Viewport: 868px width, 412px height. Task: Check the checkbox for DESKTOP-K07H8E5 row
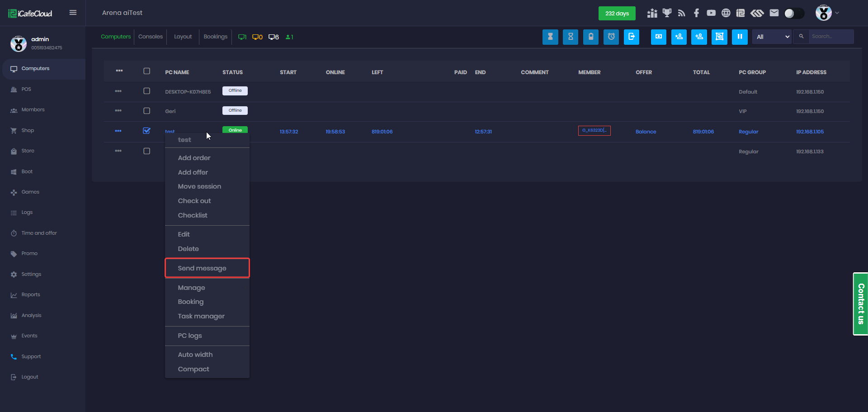coord(146,91)
